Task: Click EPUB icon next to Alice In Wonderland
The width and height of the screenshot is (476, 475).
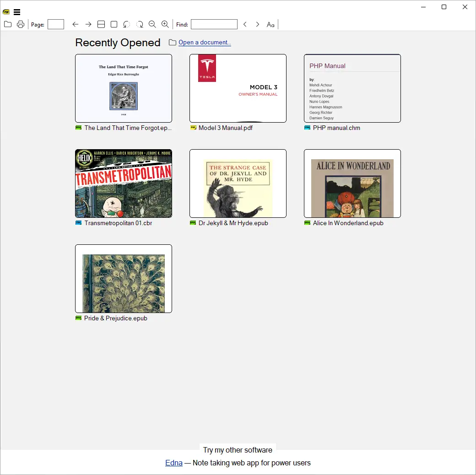Action: tap(307, 223)
